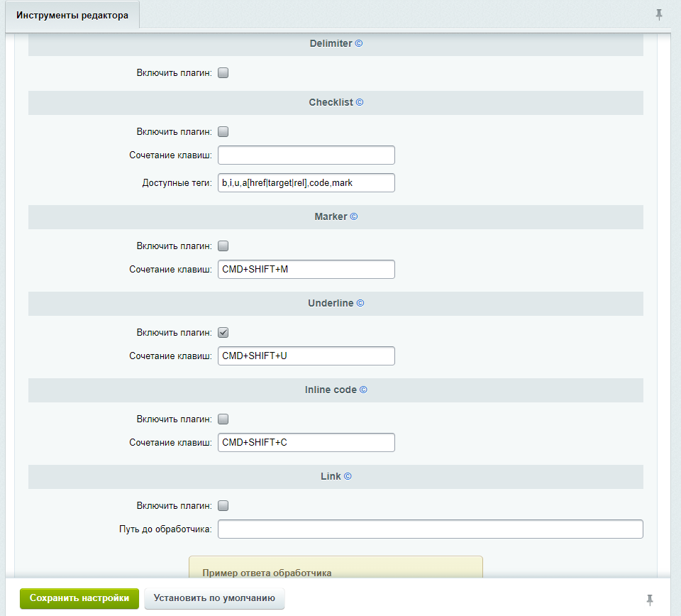Disable the Underline plugin checkbox
681x616 pixels.
(223, 332)
